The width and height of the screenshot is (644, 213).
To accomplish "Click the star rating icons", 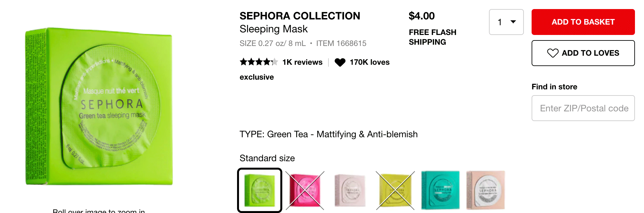I will click(x=259, y=62).
